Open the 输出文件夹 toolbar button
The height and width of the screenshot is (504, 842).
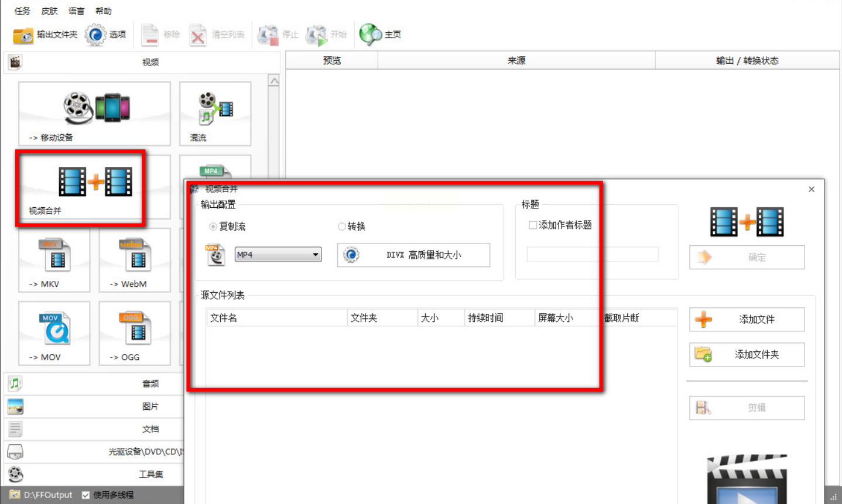coord(45,35)
